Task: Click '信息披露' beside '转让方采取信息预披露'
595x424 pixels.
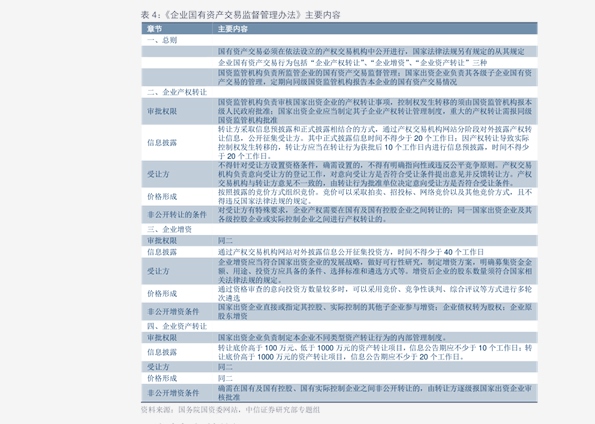Action: click(162, 143)
